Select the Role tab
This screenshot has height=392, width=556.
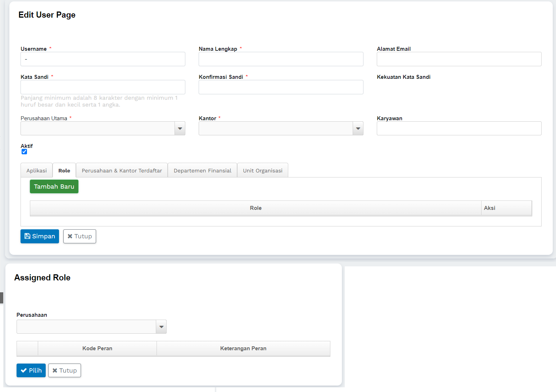[64, 171]
